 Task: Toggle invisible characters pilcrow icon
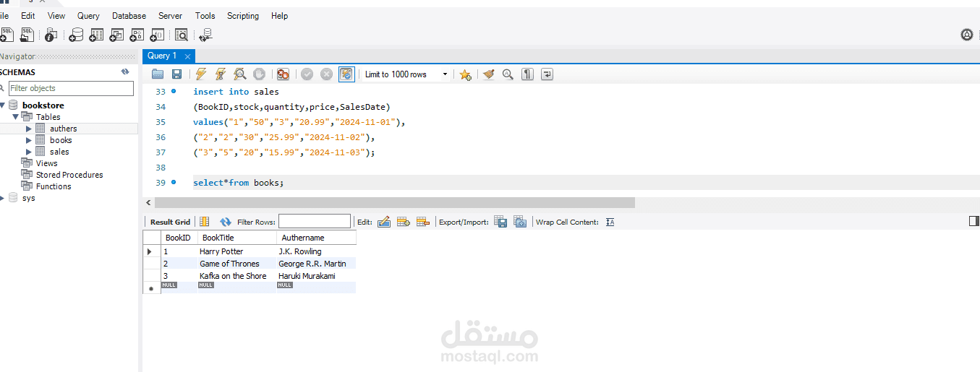(x=527, y=74)
